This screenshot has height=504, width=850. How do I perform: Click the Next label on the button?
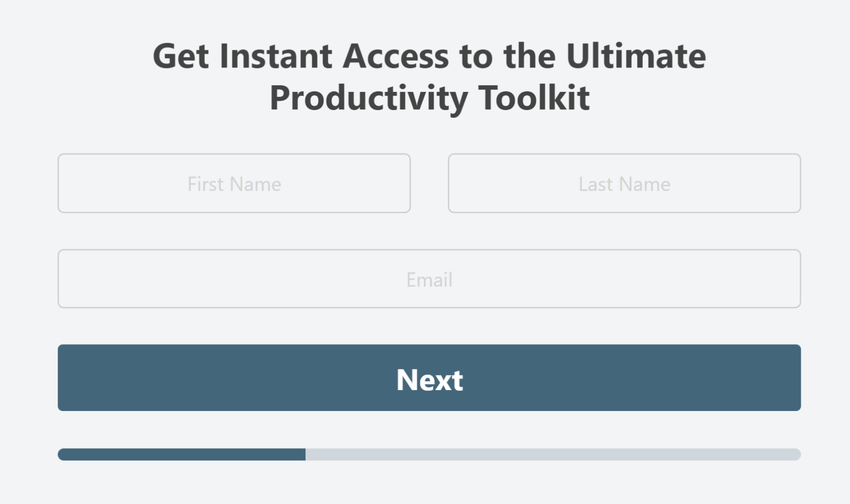click(429, 380)
